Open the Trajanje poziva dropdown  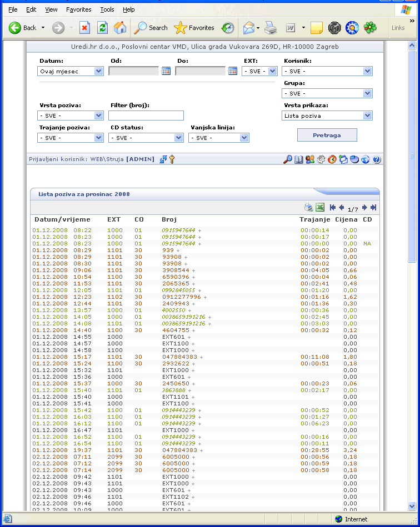(x=71, y=138)
